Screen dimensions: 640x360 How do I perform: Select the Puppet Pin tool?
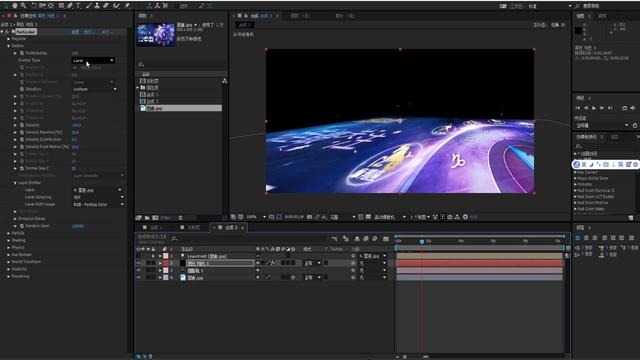tap(127, 6)
